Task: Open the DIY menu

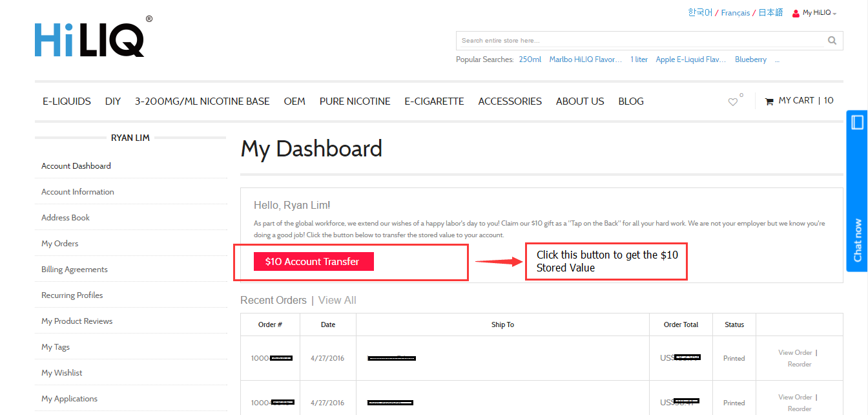Action: [x=113, y=101]
